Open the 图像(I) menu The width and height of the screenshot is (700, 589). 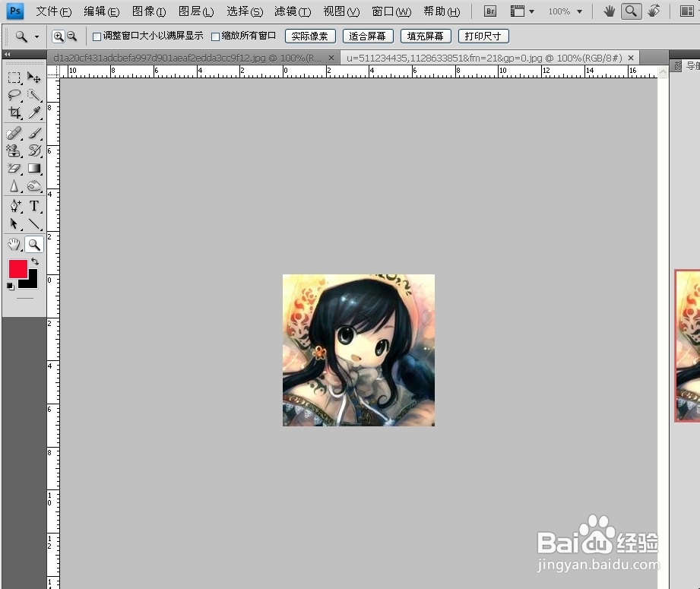point(149,11)
